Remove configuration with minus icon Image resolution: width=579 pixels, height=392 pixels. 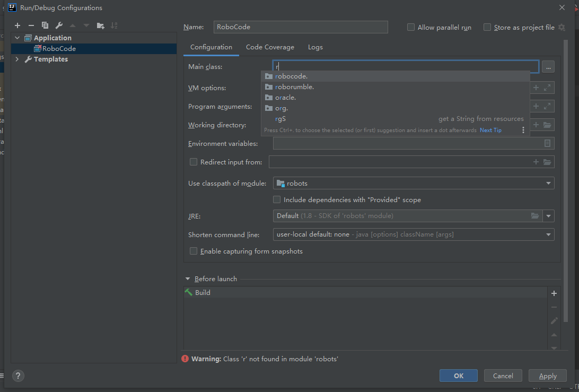click(x=31, y=25)
